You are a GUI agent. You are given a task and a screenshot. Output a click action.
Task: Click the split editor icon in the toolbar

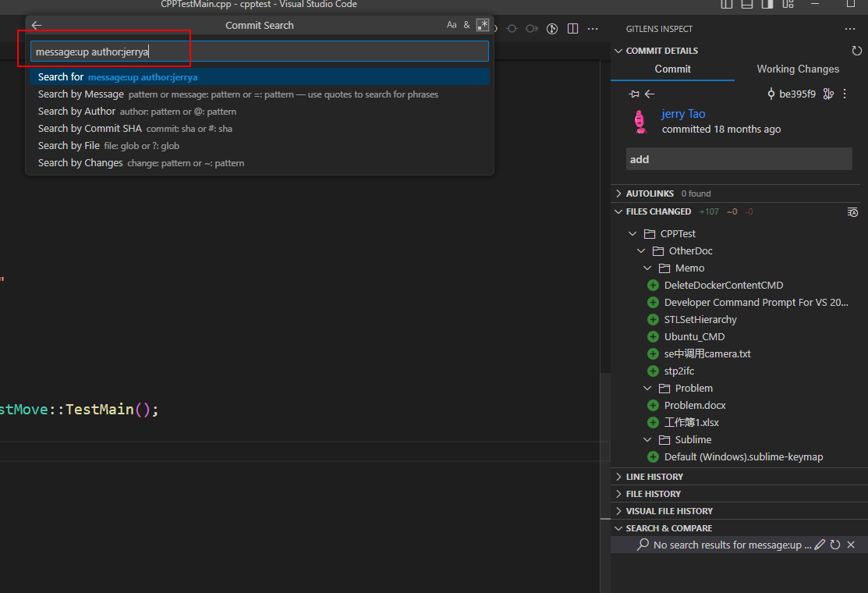tap(574, 27)
